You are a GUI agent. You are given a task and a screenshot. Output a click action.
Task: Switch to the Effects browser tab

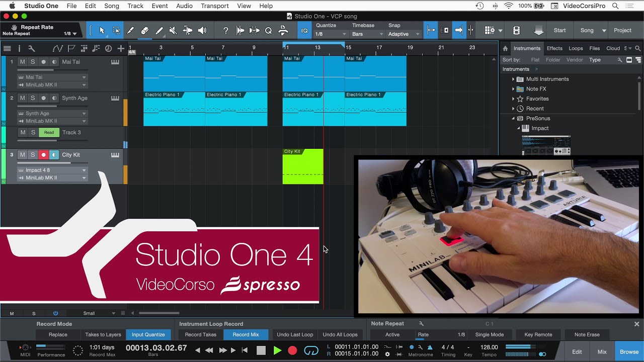pos(554,48)
